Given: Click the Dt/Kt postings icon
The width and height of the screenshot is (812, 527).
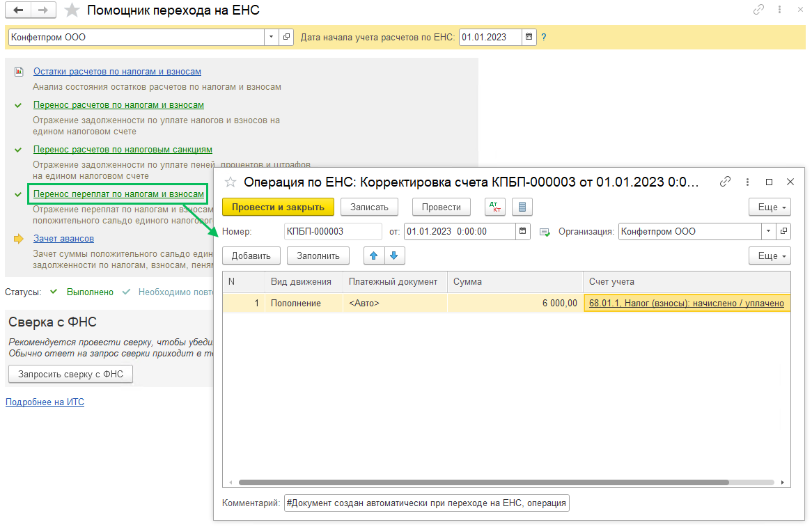Looking at the screenshot, I should point(495,207).
